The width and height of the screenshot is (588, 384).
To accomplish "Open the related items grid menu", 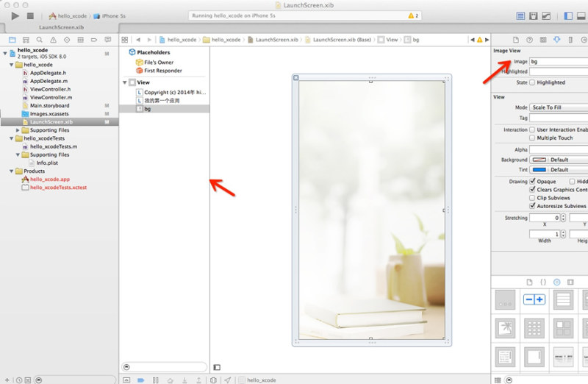I will [x=125, y=40].
